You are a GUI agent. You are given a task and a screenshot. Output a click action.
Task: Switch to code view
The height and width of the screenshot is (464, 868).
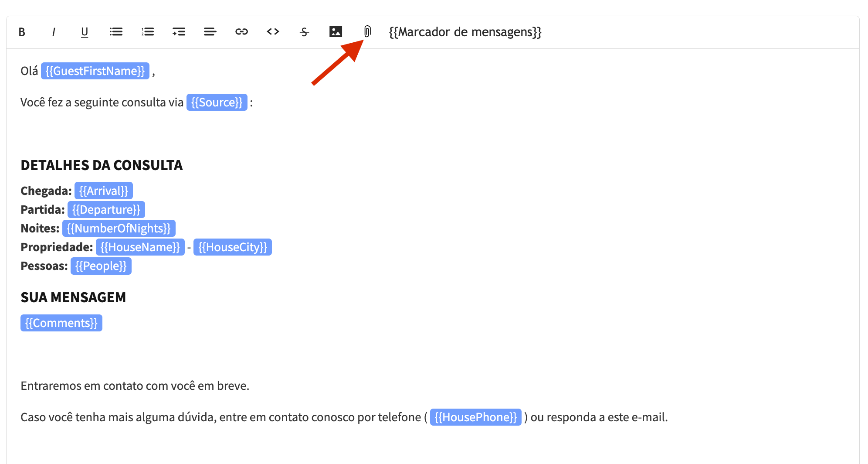(273, 32)
